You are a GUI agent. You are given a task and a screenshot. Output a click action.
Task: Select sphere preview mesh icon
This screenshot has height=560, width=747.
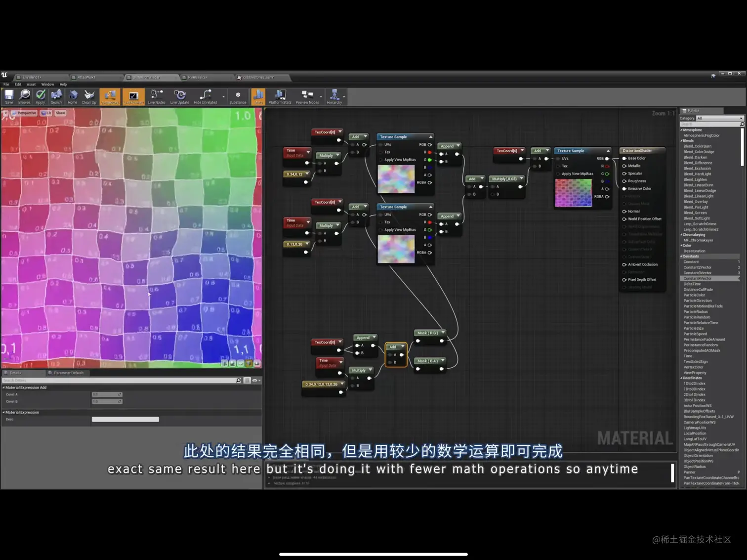(x=233, y=363)
